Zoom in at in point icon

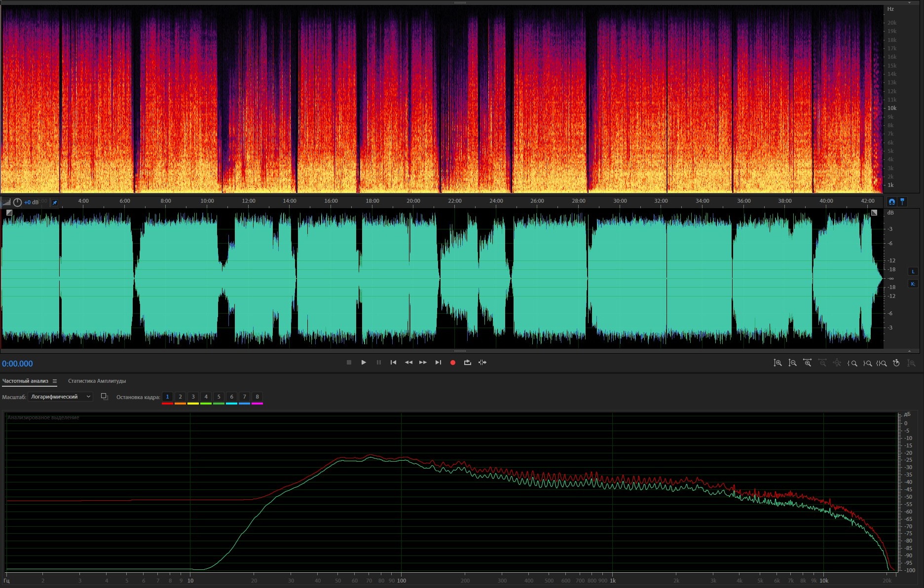pyautogui.click(x=852, y=363)
